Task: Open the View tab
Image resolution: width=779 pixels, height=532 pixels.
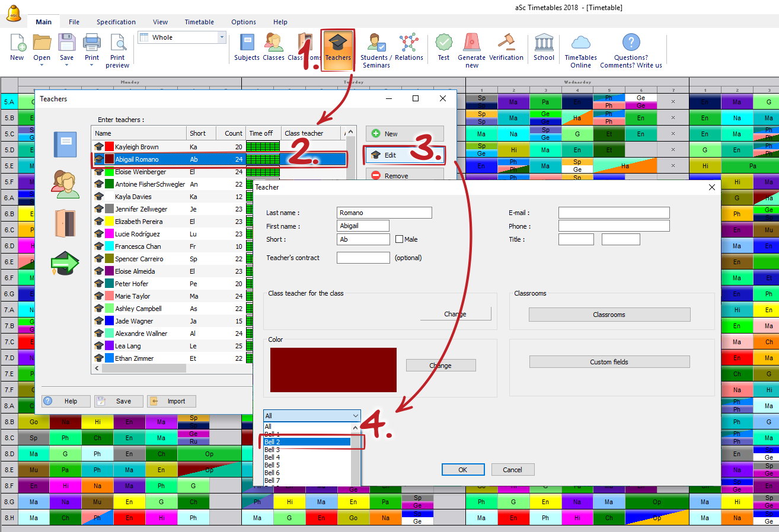Action: [161, 22]
